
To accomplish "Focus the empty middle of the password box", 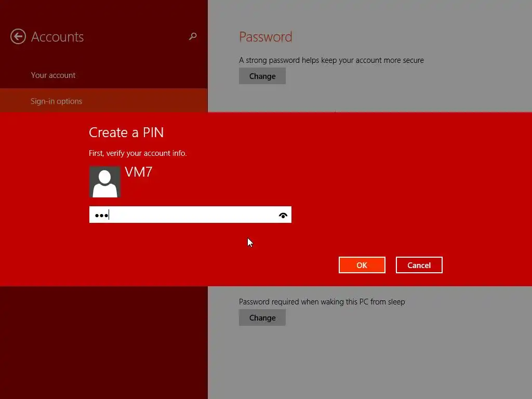I will point(190,215).
